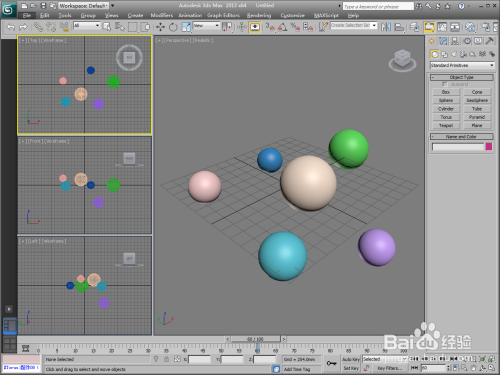The height and width of the screenshot is (375, 500).
Task: Toggle Auto Key animation mode
Action: click(x=351, y=359)
